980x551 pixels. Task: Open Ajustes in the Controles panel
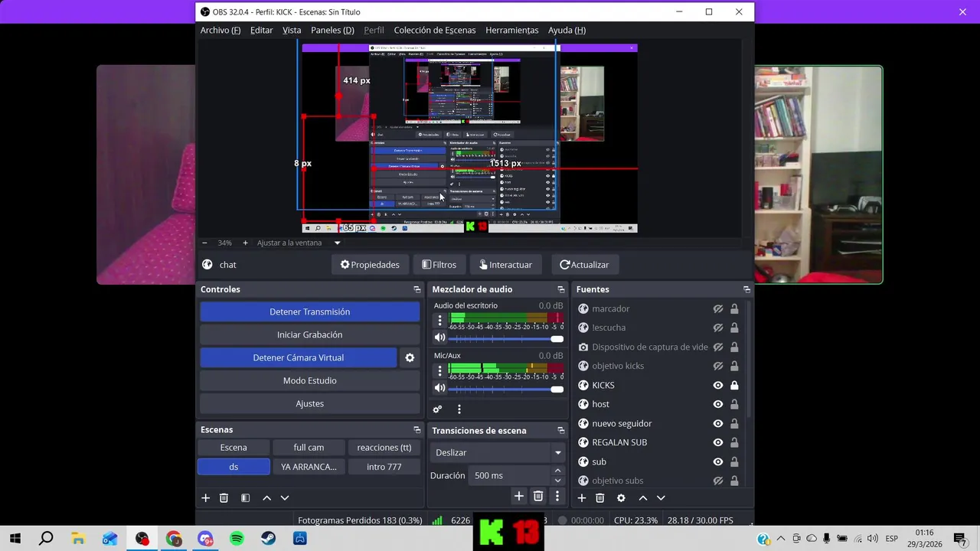point(310,403)
